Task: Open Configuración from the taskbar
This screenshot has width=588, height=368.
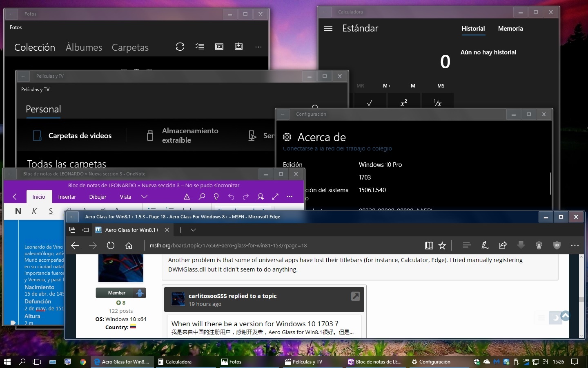Action: (431, 362)
